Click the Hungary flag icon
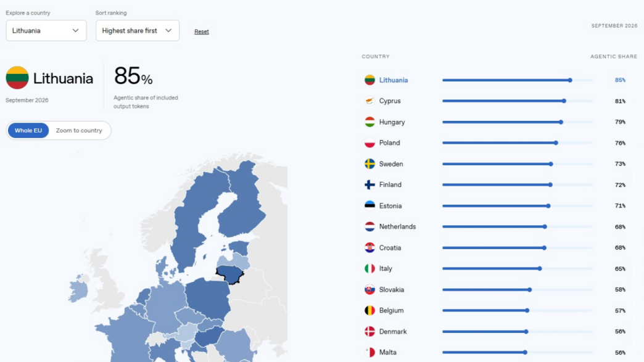This screenshot has width=644, height=362. point(369,122)
